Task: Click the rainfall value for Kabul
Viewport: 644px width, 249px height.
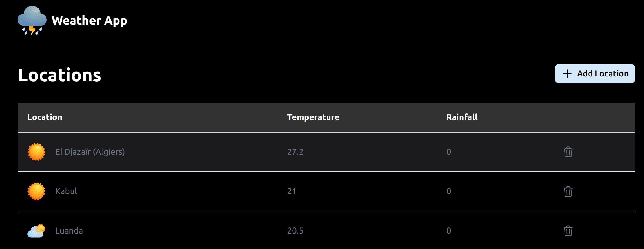Action: pyautogui.click(x=448, y=191)
